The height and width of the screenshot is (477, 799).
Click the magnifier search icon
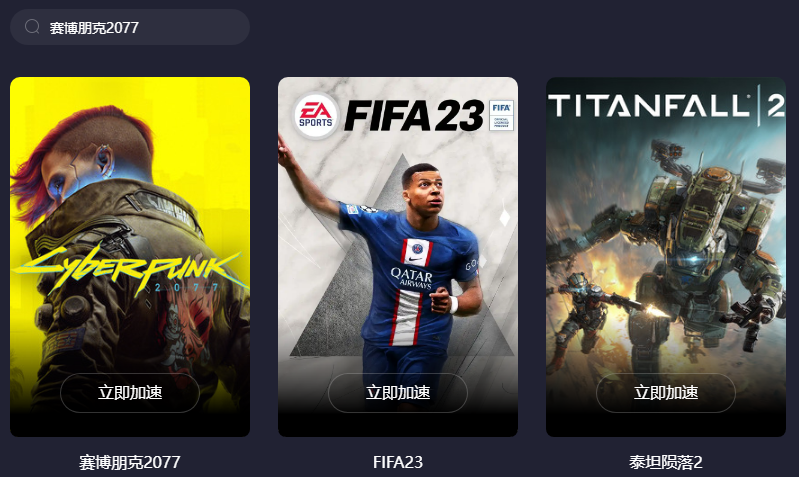[x=32, y=26]
